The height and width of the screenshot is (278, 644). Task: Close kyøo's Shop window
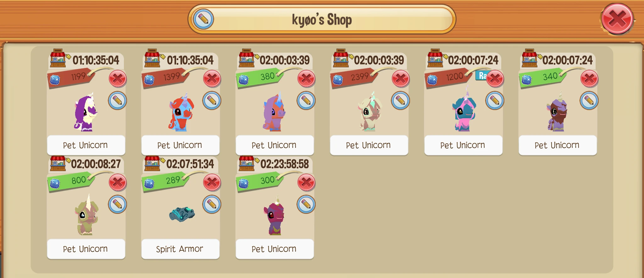tap(617, 19)
